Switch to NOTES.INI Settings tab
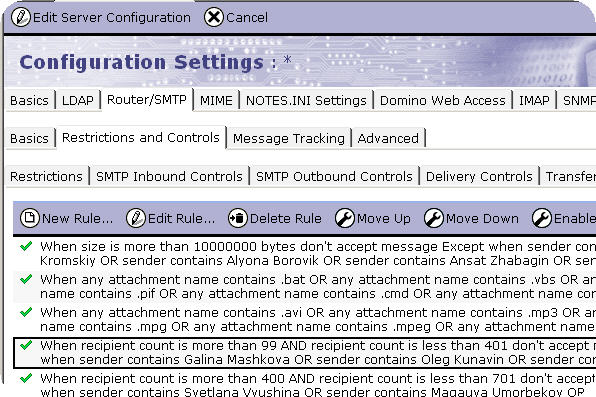Viewport: 596px width, 397px height. 306,100
